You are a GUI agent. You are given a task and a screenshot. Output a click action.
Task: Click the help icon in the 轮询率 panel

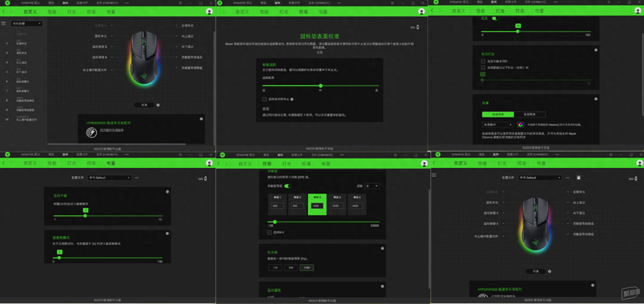pos(382,248)
